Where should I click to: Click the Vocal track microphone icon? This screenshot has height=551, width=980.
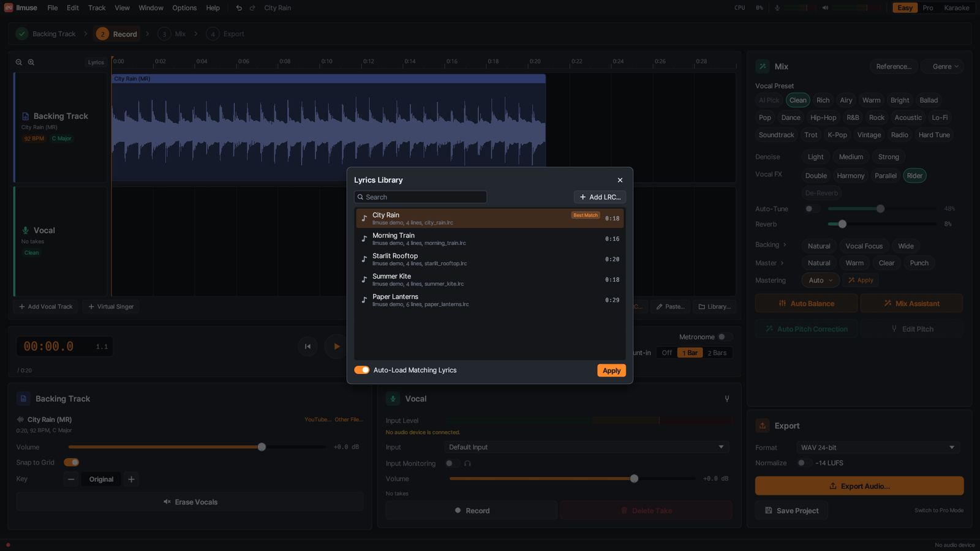26,230
